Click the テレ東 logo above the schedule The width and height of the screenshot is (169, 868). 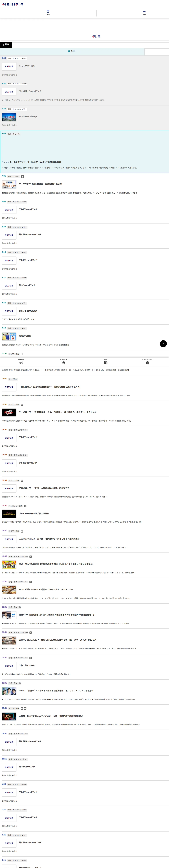point(96,36)
